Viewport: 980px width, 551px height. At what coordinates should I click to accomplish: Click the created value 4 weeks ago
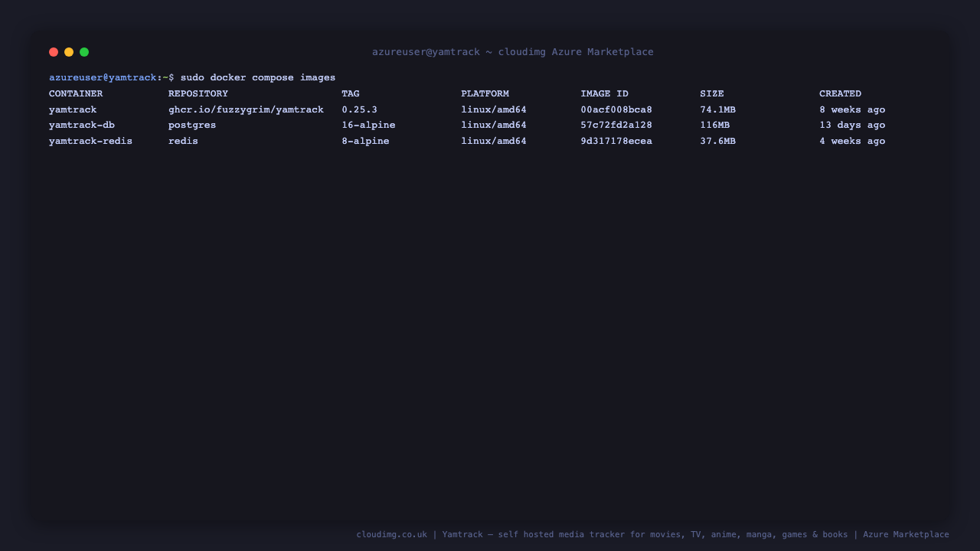pyautogui.click(x=852, y=142)
